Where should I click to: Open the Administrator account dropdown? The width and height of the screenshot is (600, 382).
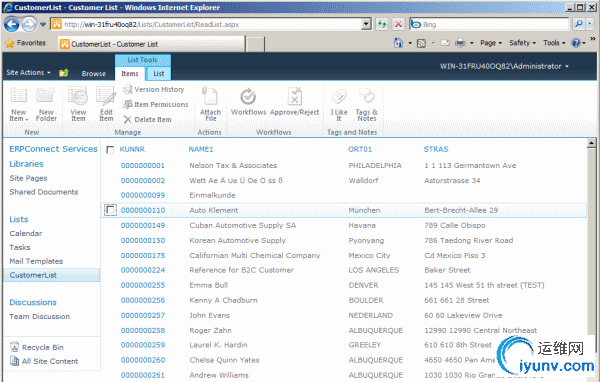pos(504,66)
